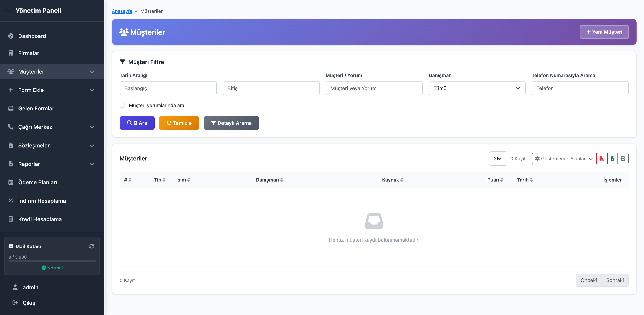Refresh the Mail Kotası quota icon
The height and width of the screenshot is (315, 644).
pyautogui.click(x=91, y=246)
